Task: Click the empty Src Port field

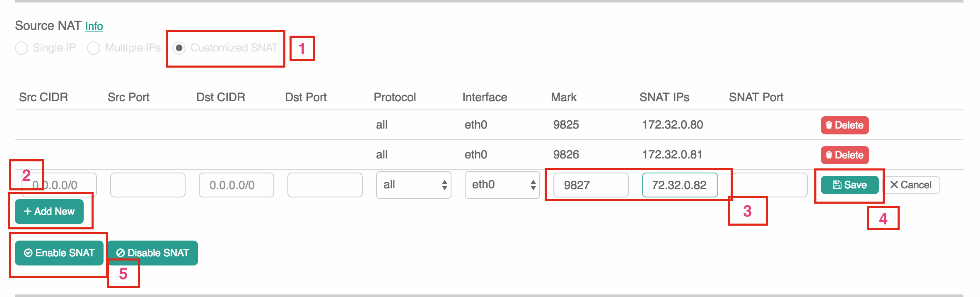Action: (147, 185)
